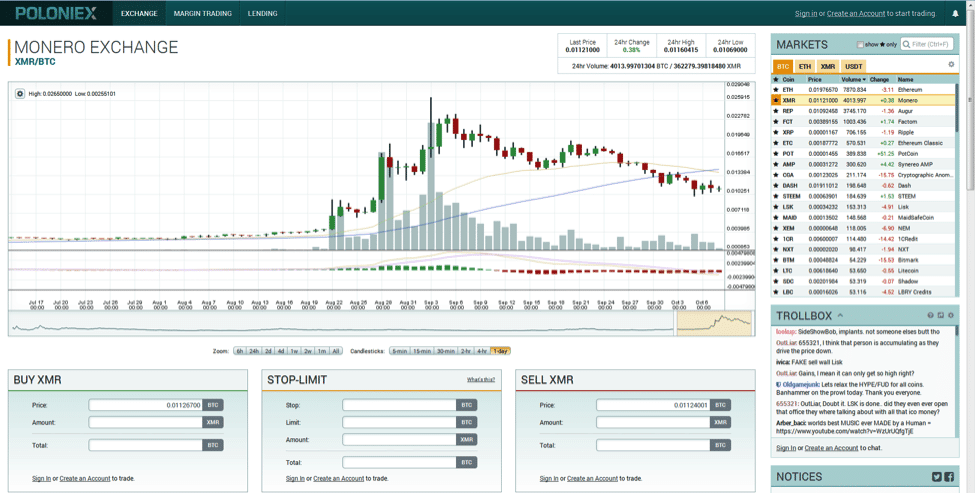
Task: Select the PotCoin market row
Action: [x=863, y=154]
